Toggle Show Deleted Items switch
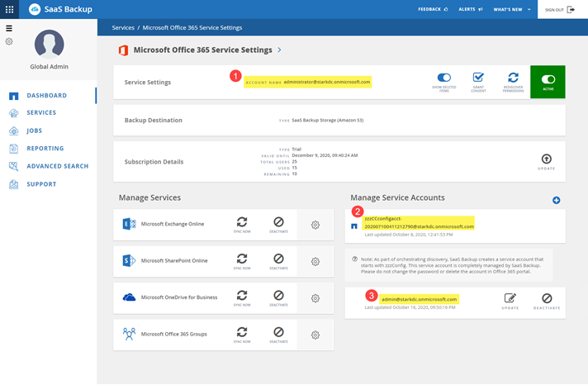 [443, 78]
